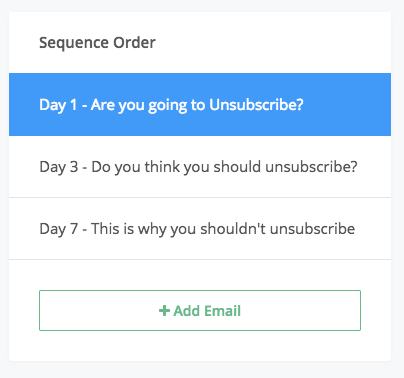Pick the email scheduled for Day 3
This screenshot has height=378, width=404.
pos(200,167)
